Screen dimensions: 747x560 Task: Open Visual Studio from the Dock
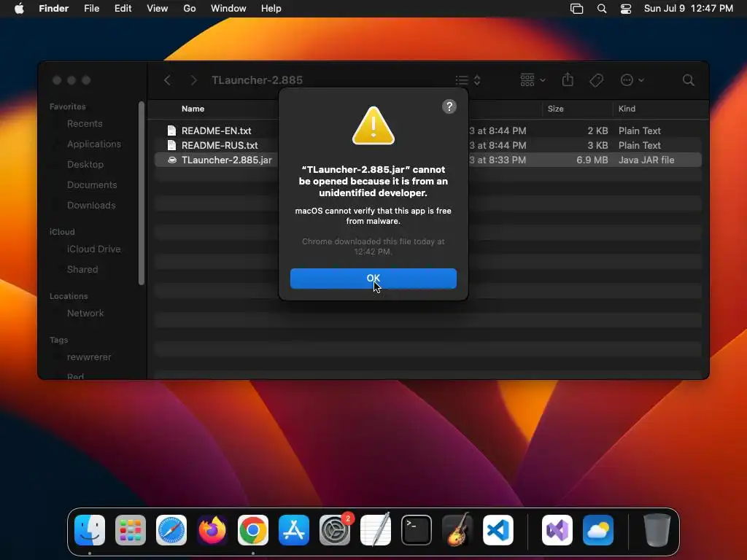[557, 530]
